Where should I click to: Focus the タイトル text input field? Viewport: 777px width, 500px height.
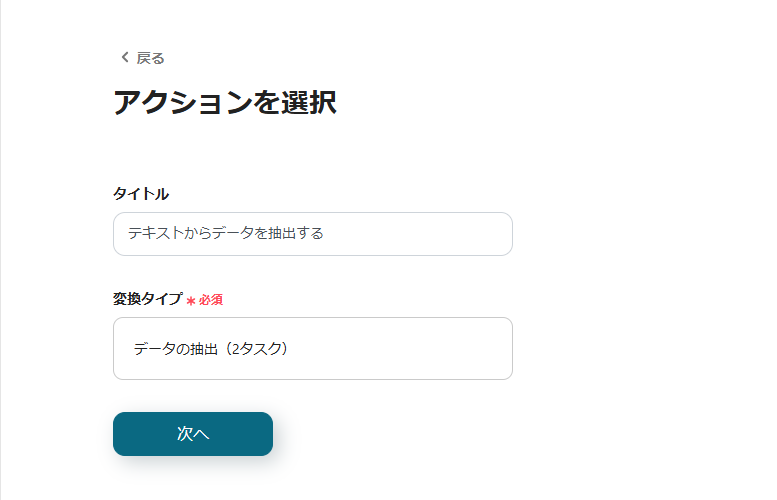coord(312,234)
